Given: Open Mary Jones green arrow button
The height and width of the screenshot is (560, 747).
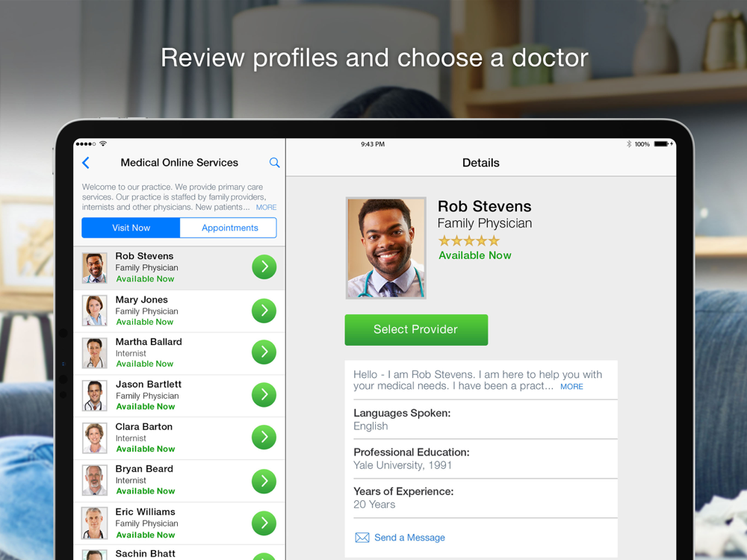Looking at the screenshot, I should pos(264,311).
